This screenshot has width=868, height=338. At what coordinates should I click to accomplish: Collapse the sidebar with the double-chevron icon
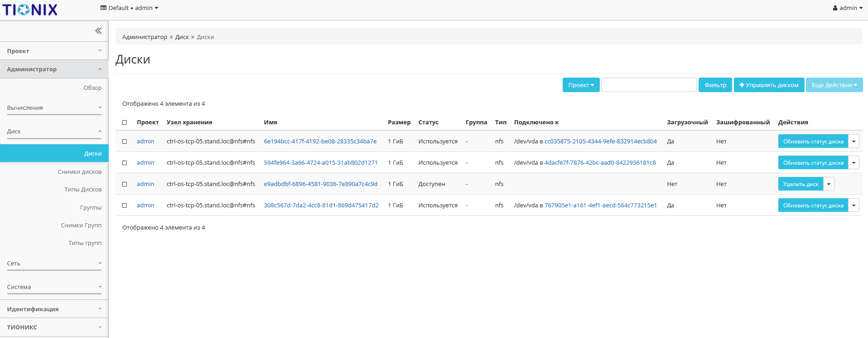[x=98, y=31]
